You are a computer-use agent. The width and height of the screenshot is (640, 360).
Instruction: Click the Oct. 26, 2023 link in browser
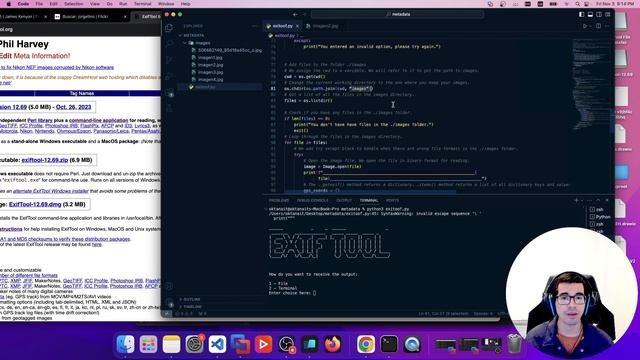click(73, 107)
